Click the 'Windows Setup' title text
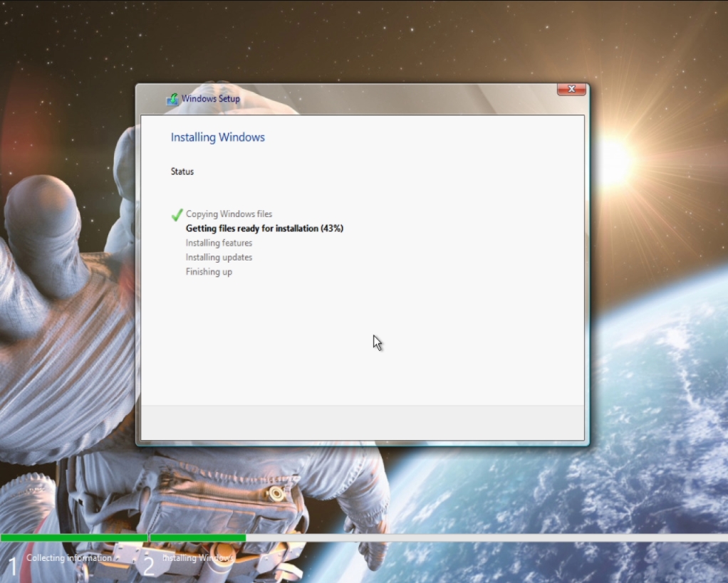Viewport: 728px width, 583px height. tap(210, 98)
